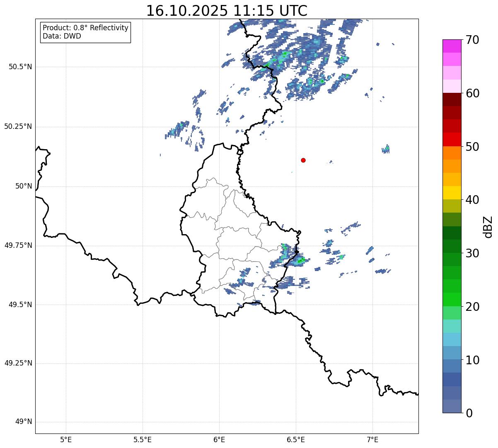Screen dimensions: 498x448
Task: Click the latitude label 49°N
Action: pyautogui.click(x=24, y=422)
